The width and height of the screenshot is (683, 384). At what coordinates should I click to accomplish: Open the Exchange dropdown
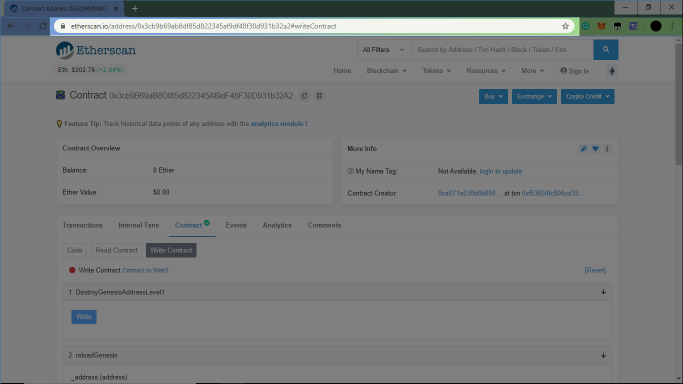534,96
